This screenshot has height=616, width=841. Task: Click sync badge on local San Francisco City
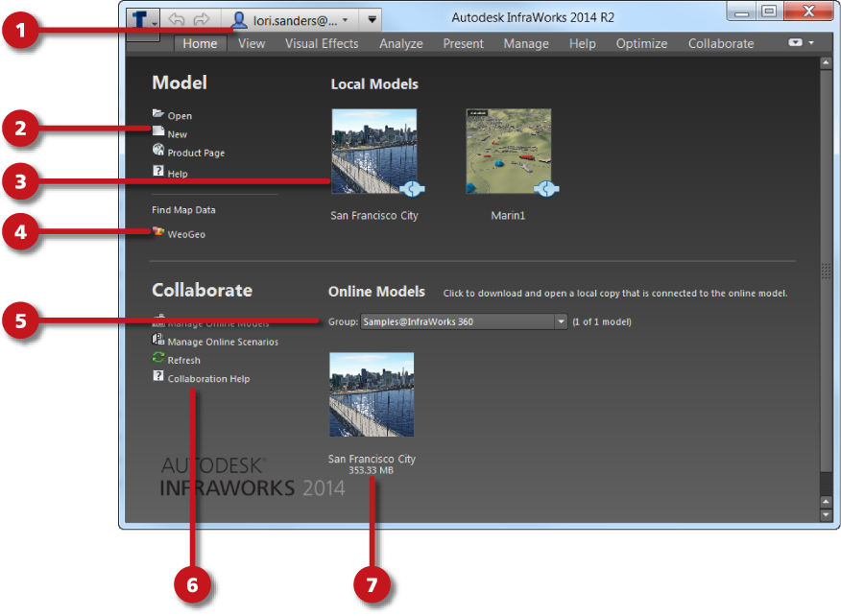tap(413, 189)
